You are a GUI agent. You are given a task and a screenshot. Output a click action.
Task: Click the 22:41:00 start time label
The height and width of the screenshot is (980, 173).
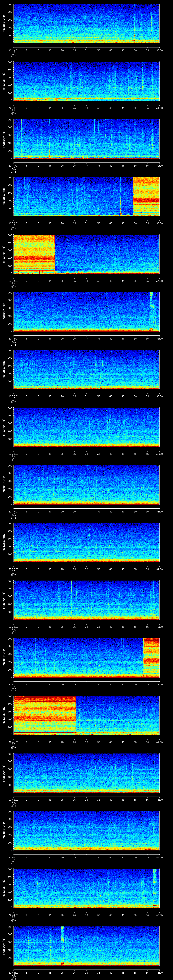click(13, 742)
